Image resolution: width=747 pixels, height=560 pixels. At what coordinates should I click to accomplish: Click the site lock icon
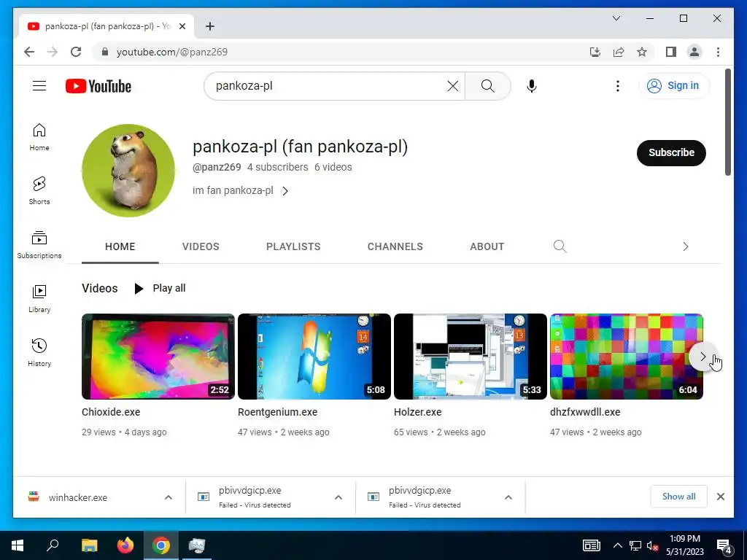coord(105,52)
